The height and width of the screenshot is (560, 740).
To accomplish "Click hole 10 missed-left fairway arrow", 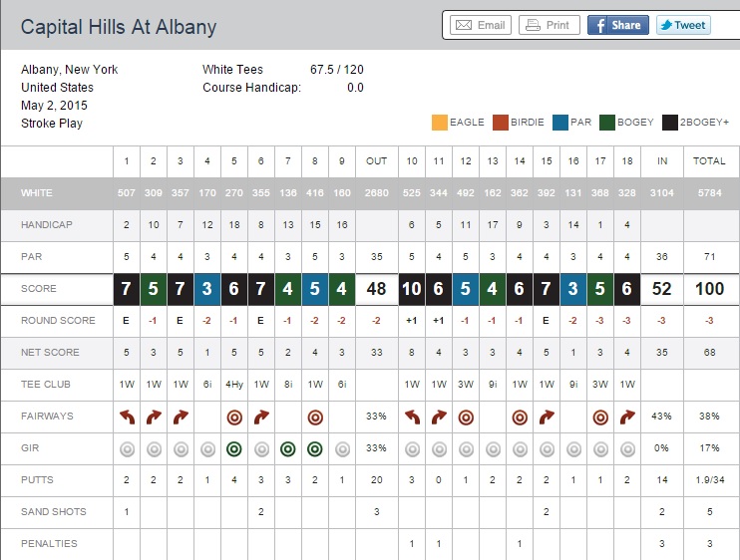I will pos(412,417).
